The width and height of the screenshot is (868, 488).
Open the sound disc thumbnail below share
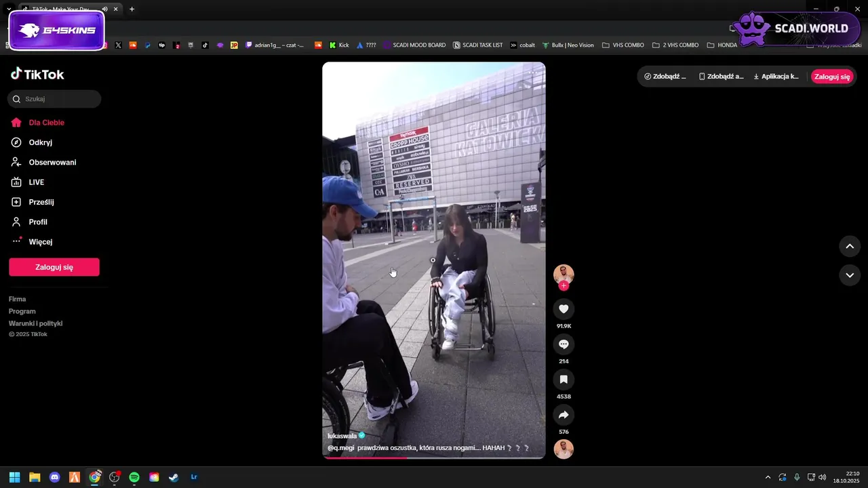[x=564, y=449]
